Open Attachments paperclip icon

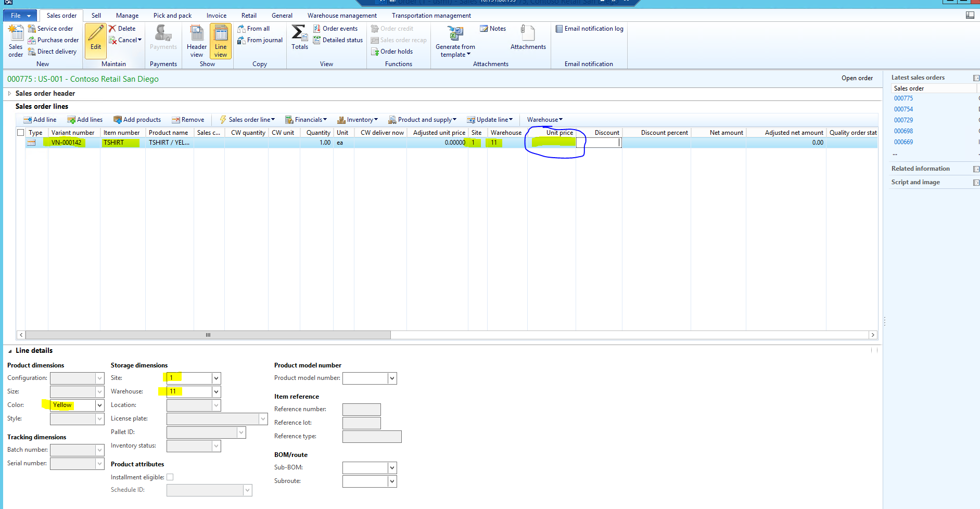[527, 34]
